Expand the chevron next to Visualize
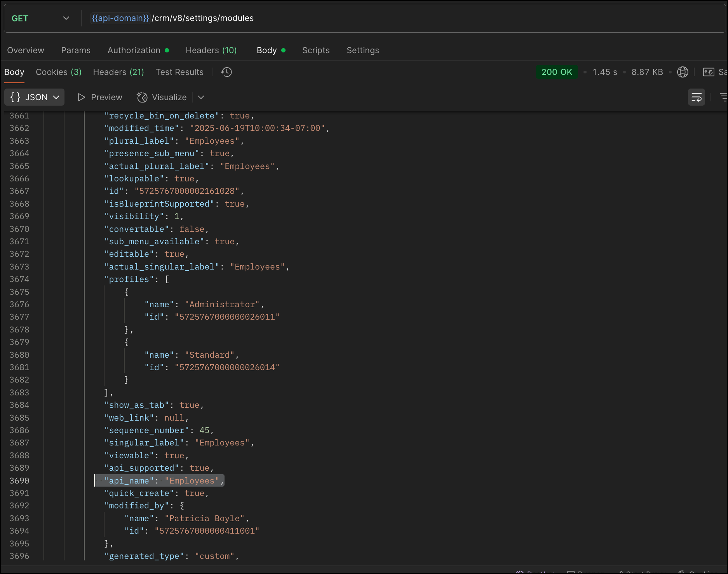The image size is (728, 574). 201,97
